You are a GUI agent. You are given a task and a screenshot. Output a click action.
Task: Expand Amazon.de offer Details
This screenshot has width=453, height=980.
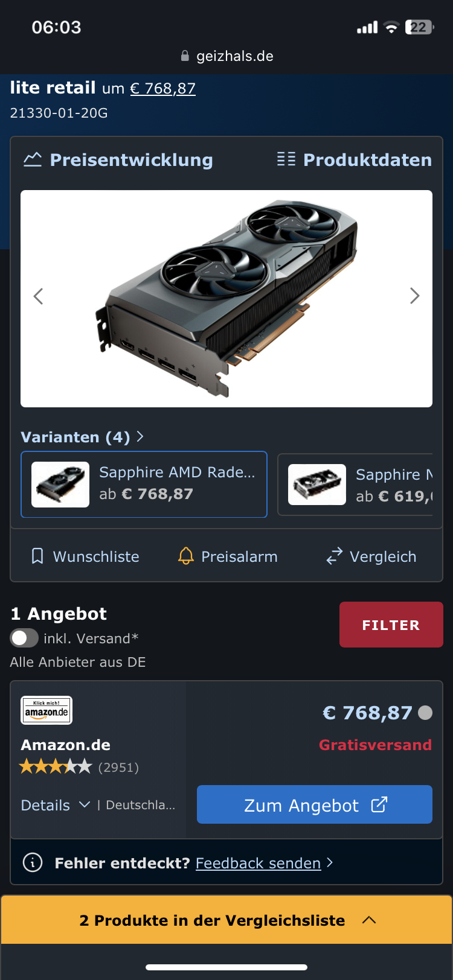pos(56,805)
